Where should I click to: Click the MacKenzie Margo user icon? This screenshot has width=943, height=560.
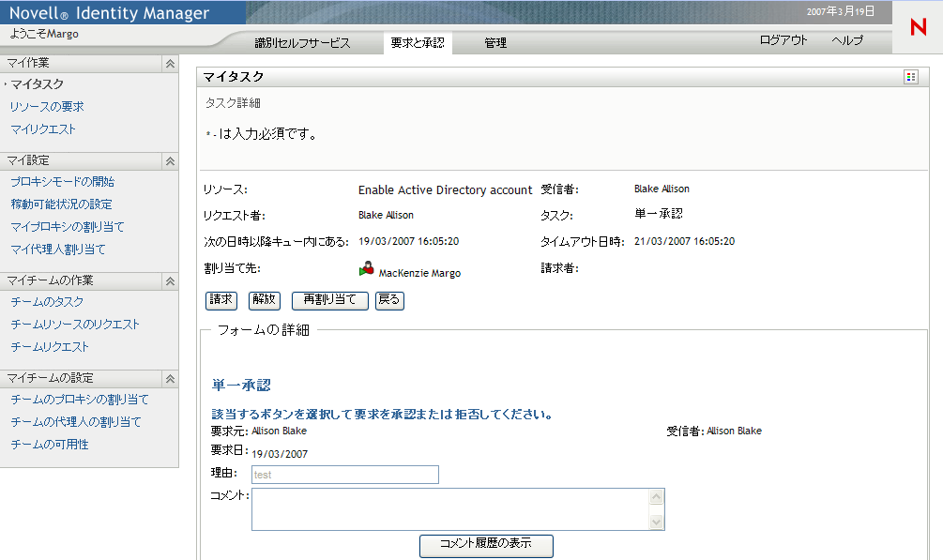[x=366, y=269]
